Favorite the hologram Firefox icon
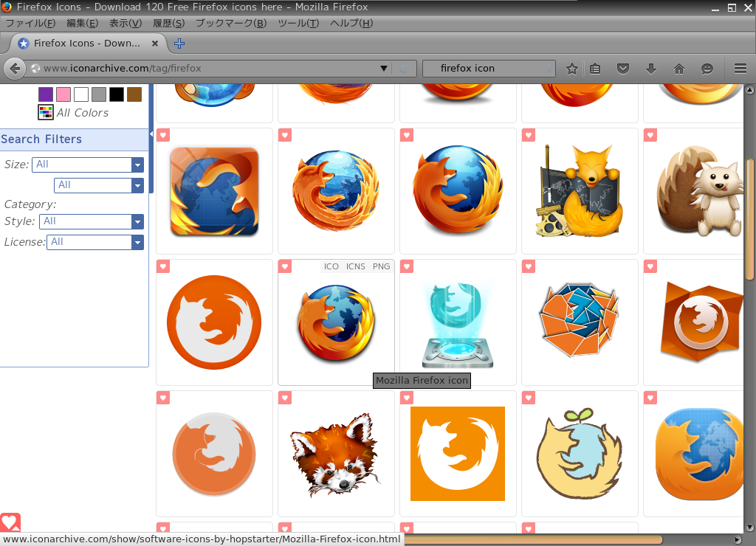 407,266
